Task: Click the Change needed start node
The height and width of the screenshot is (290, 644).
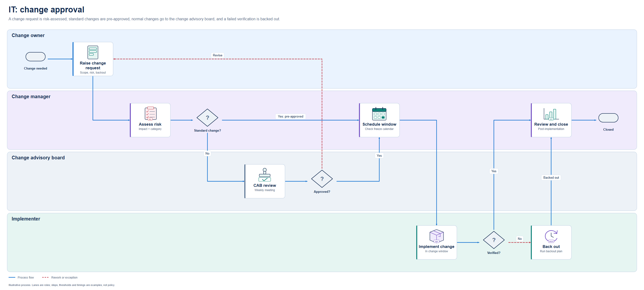Action: pos(36,57)
